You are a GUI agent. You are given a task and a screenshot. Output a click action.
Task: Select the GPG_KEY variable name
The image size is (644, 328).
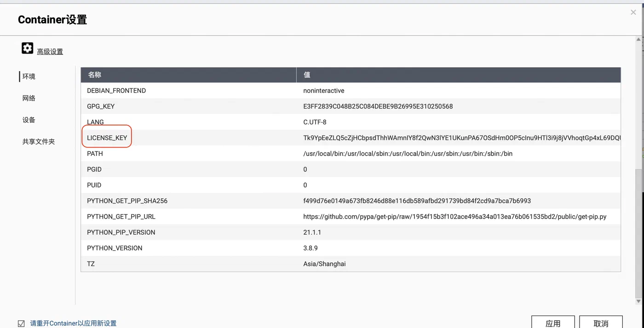tap(101, 106)
